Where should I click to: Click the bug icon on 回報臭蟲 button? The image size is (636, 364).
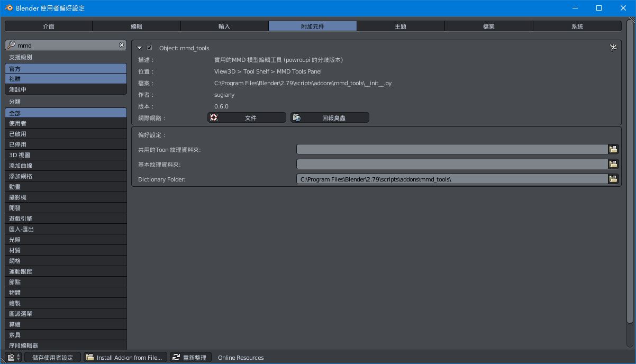click(296, 117)
